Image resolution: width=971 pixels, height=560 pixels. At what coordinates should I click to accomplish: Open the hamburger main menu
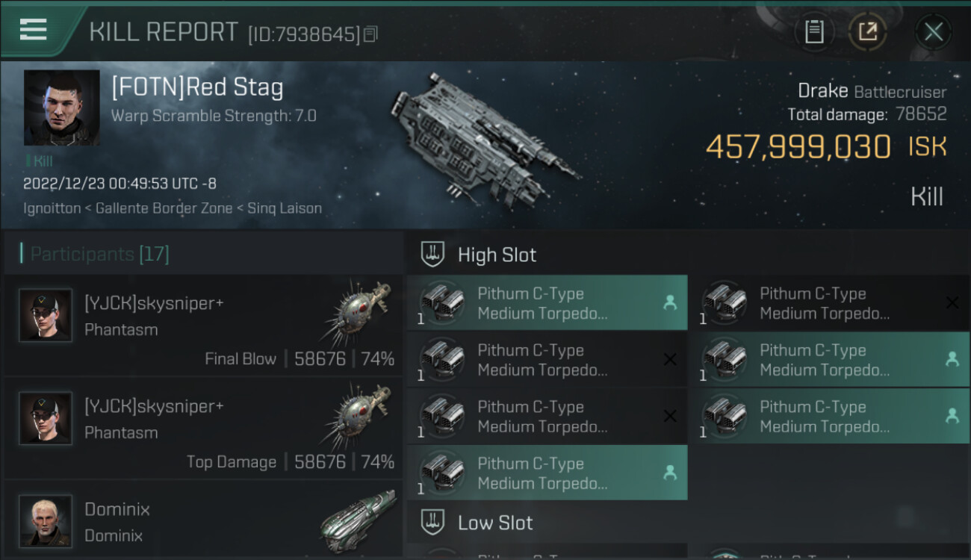(x=34, y=30)
